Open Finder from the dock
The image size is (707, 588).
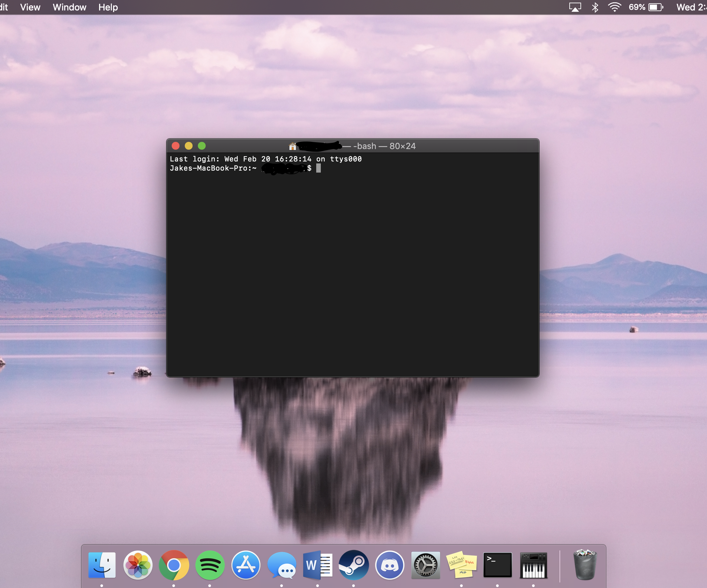pyautogui.click(x=102, y=565)
